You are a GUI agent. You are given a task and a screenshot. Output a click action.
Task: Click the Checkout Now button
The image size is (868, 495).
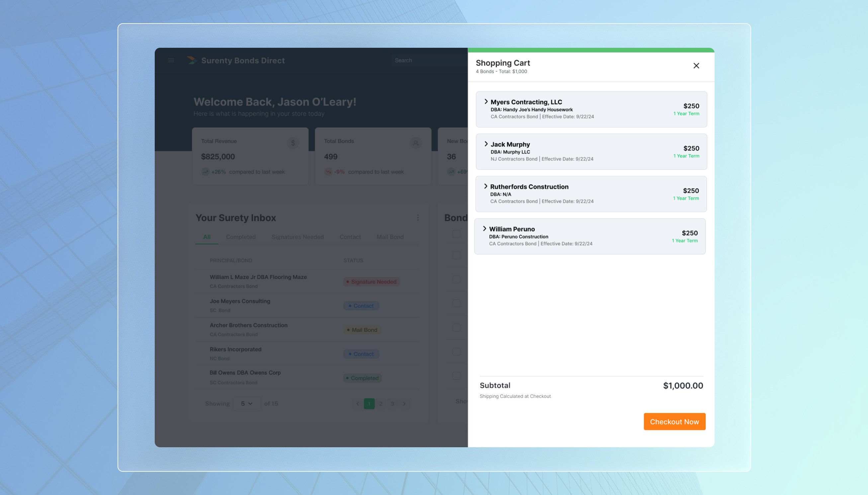674,422
